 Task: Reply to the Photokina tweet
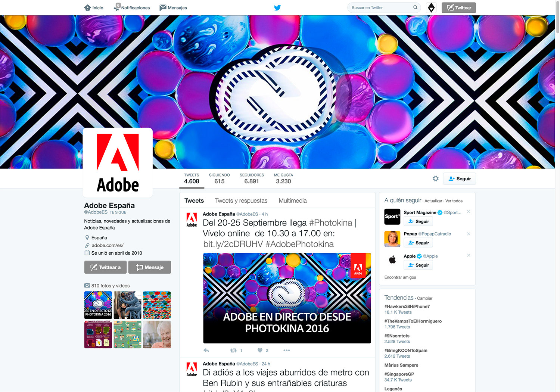[206, 350]
